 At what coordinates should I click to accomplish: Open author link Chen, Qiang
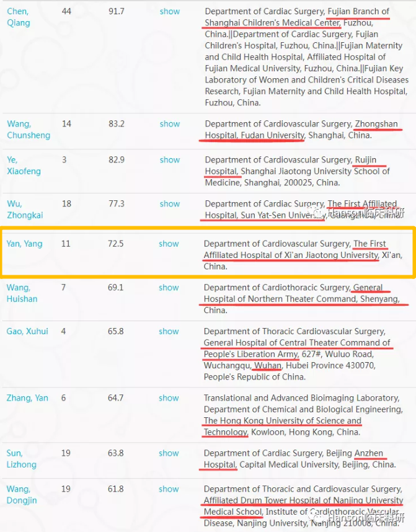(19, 17)
